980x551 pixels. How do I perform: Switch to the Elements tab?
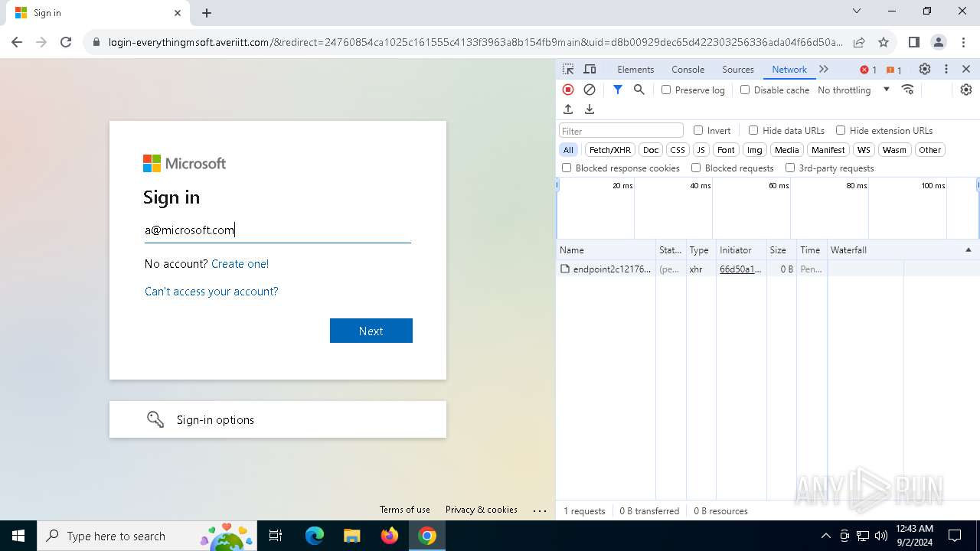point(635,69)
